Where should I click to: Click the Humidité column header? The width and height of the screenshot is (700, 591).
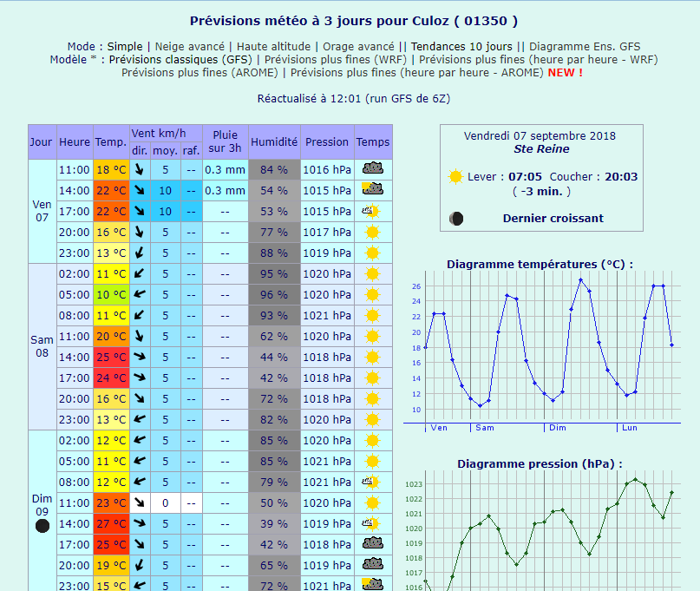tap(274, 142)
